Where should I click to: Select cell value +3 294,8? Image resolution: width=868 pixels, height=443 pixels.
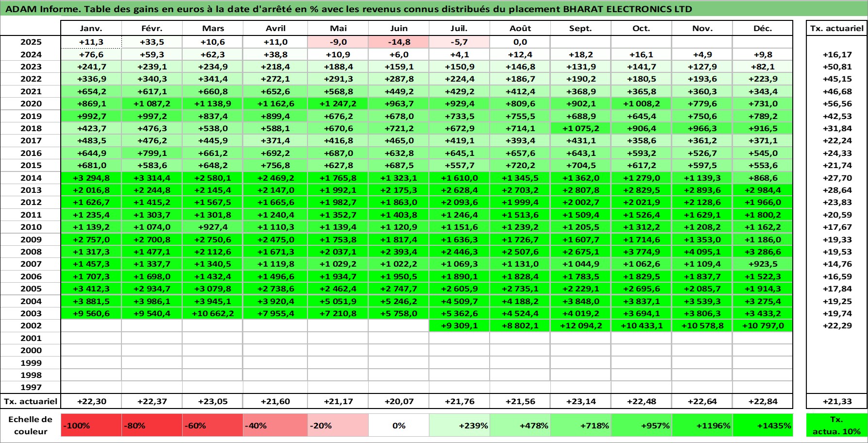(x=91, y=178)
